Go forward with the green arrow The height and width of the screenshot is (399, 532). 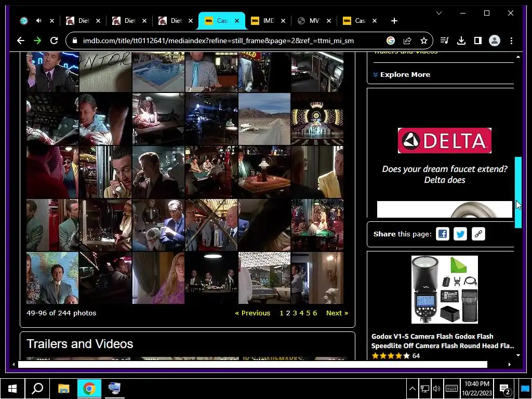(37, 41)
